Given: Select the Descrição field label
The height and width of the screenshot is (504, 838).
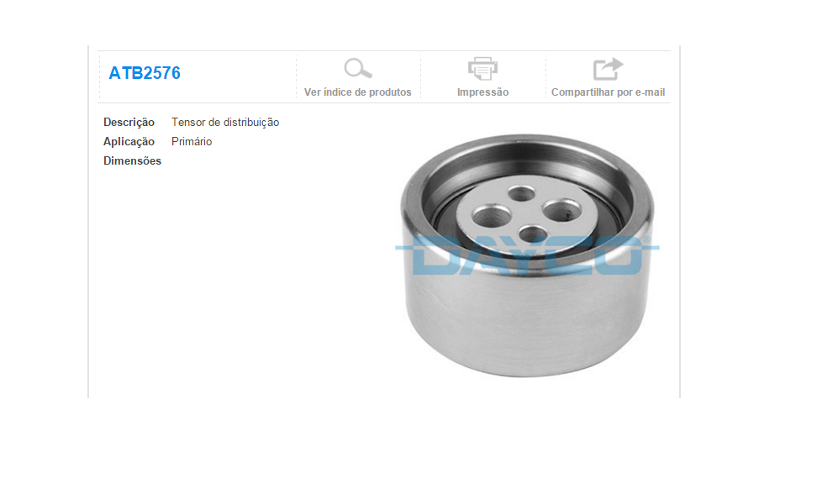Looking at the screenshot, I should 129,123.
